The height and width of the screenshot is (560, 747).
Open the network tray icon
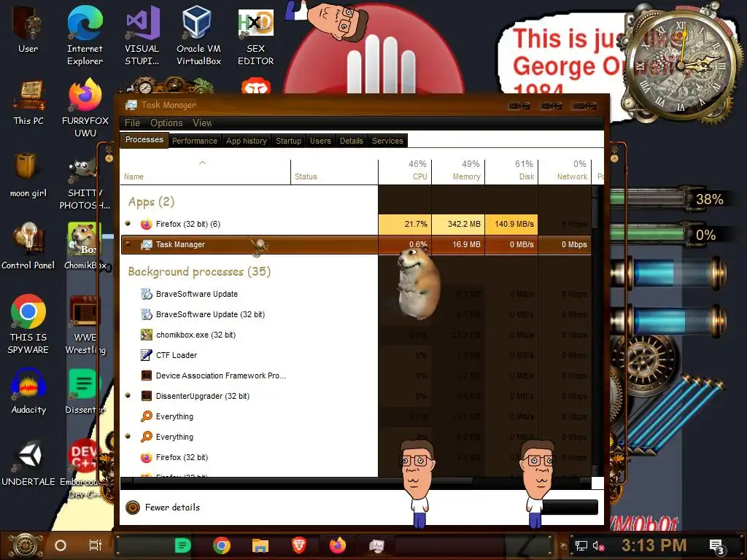581,545
